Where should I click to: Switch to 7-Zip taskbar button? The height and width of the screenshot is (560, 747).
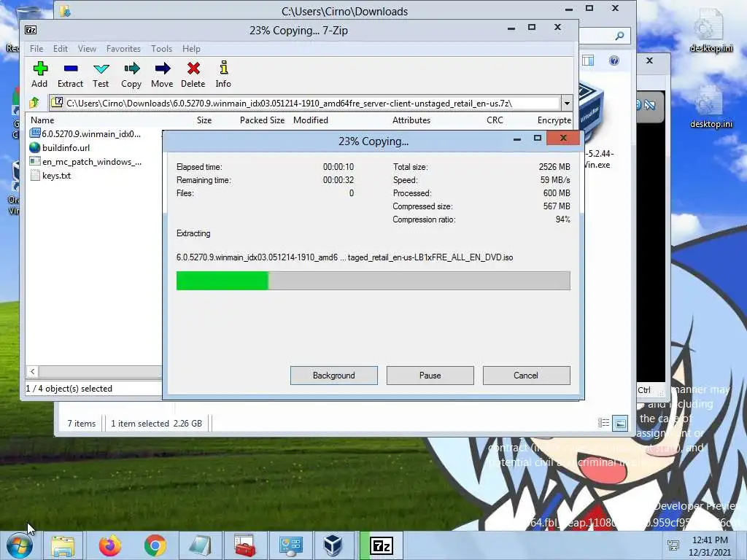coord(381,545)
